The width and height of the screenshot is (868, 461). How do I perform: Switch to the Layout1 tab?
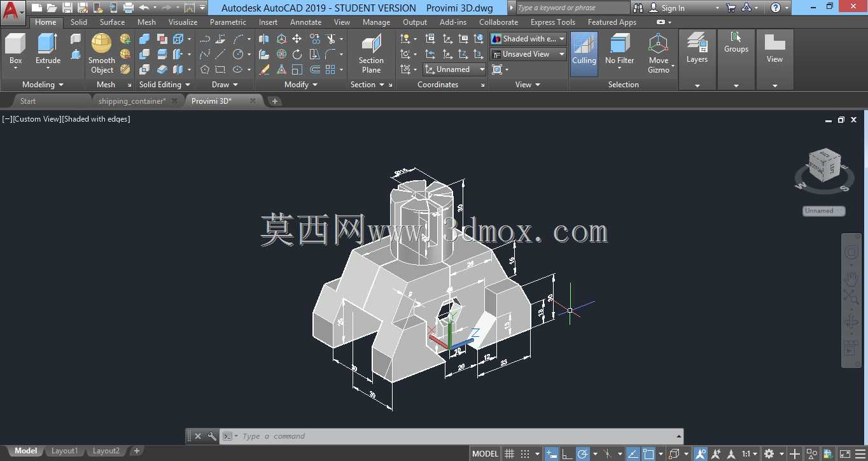pos(64,451)
